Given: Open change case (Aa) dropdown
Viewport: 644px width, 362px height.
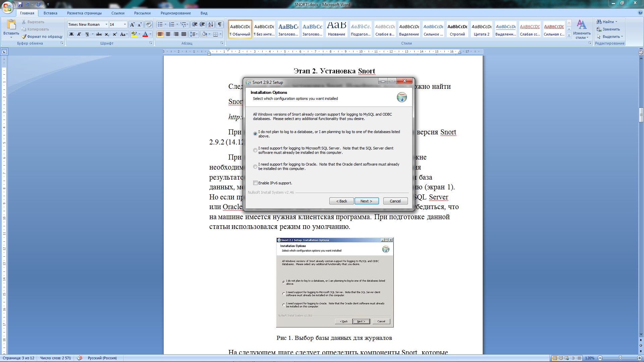Looking at the screenshot, I should tap(124, 34).
